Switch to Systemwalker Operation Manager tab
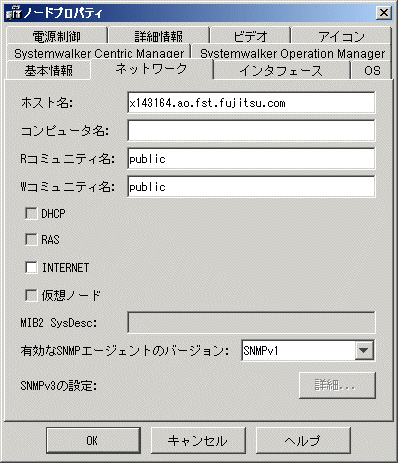Screen dimensions: 398x463 tap(292, 53)
